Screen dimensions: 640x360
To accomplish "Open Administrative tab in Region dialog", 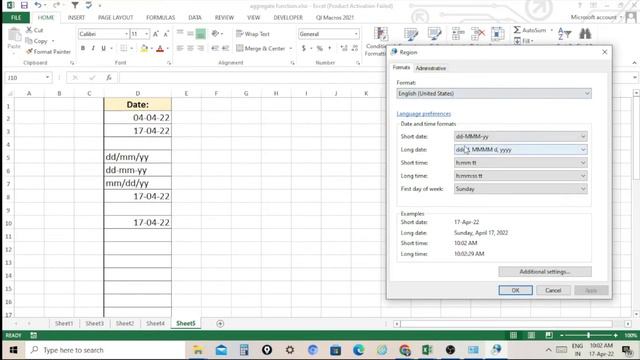I will (x=431, y=68).
